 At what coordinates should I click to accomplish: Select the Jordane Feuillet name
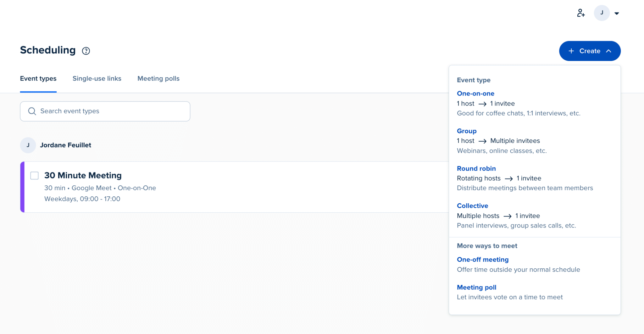point(65,145)
